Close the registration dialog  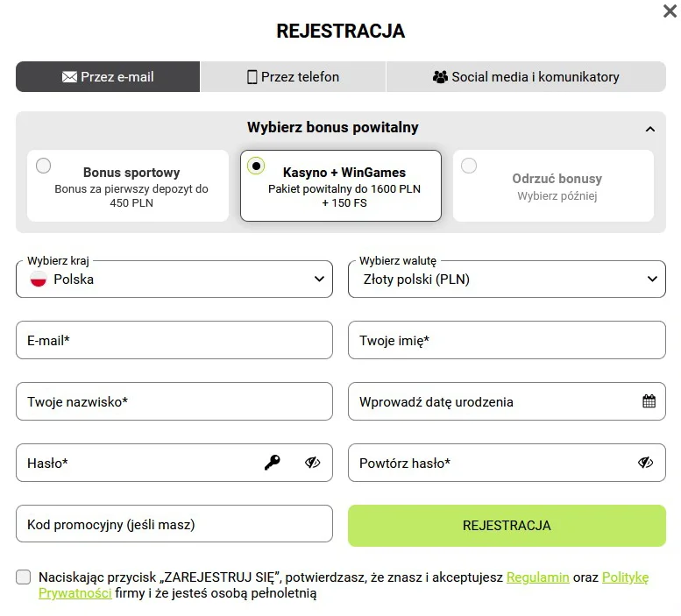670,11
